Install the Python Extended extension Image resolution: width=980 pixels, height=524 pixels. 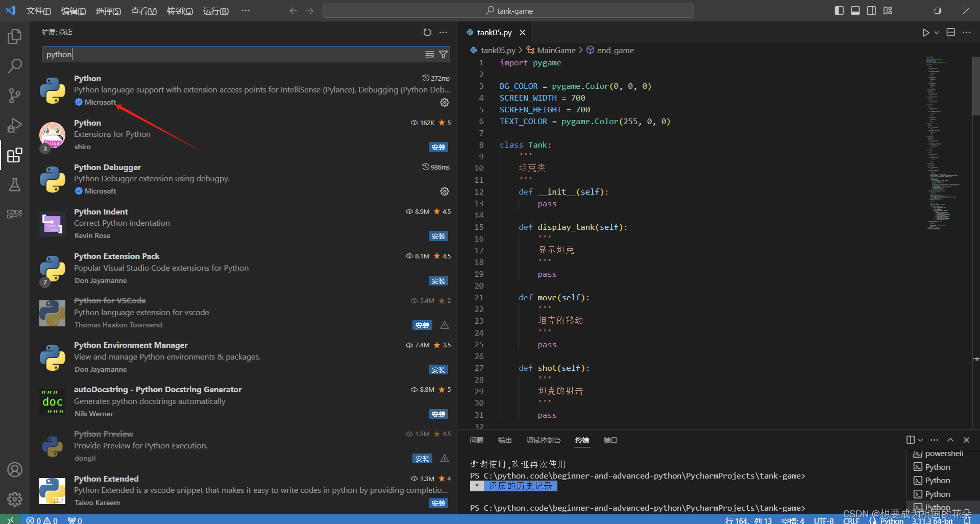point(438,503)
